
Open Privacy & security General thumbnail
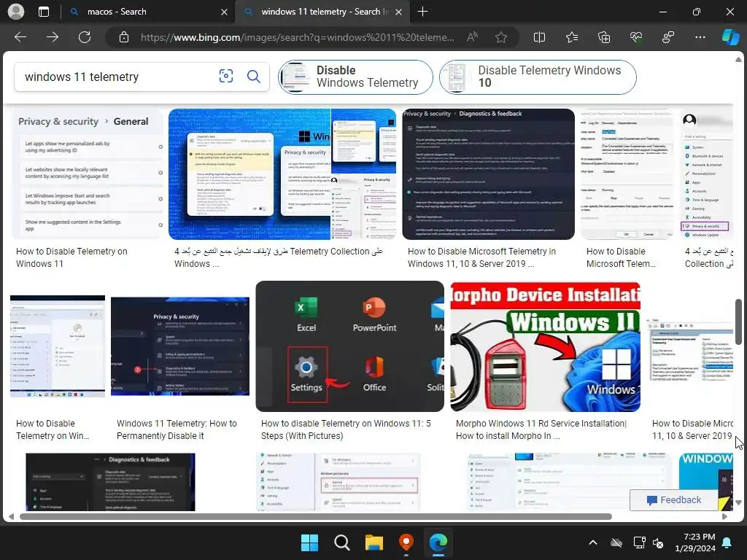(88, 174)
